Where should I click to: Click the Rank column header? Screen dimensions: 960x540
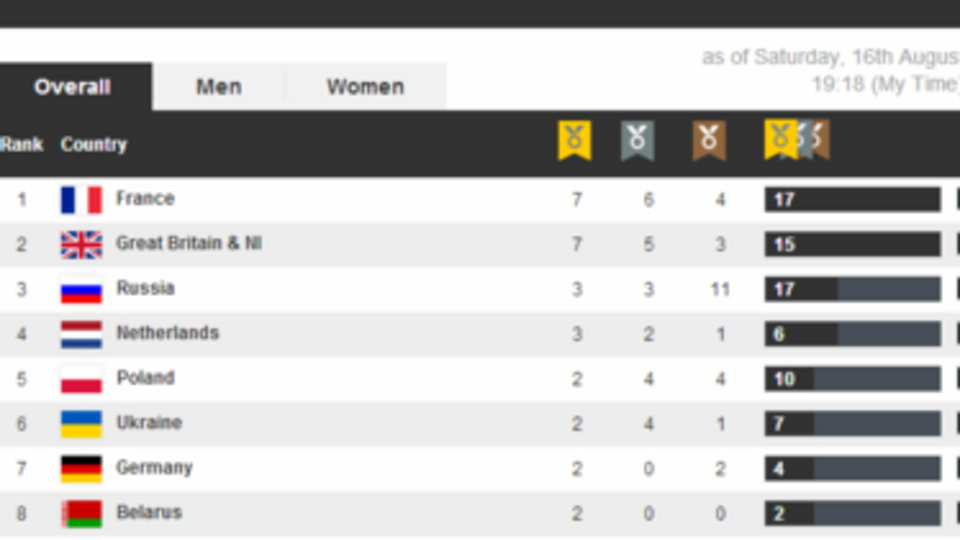coord(21,145)
